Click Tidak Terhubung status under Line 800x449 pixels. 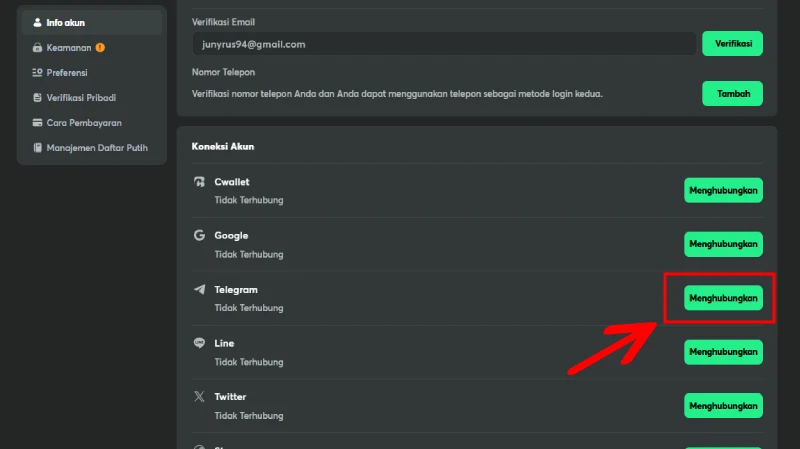coord(249,362)
